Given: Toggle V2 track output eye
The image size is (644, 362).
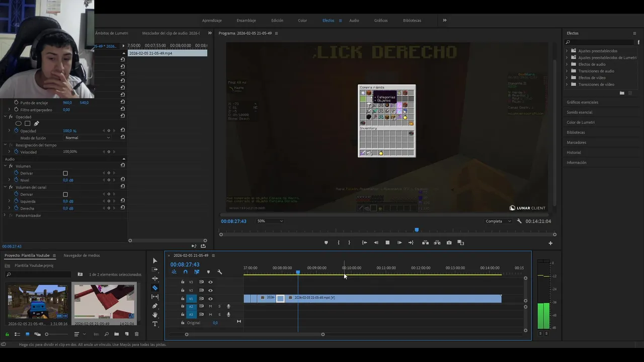Looking at the screenshot, I should pyautogui.click(x=210, y=290).
